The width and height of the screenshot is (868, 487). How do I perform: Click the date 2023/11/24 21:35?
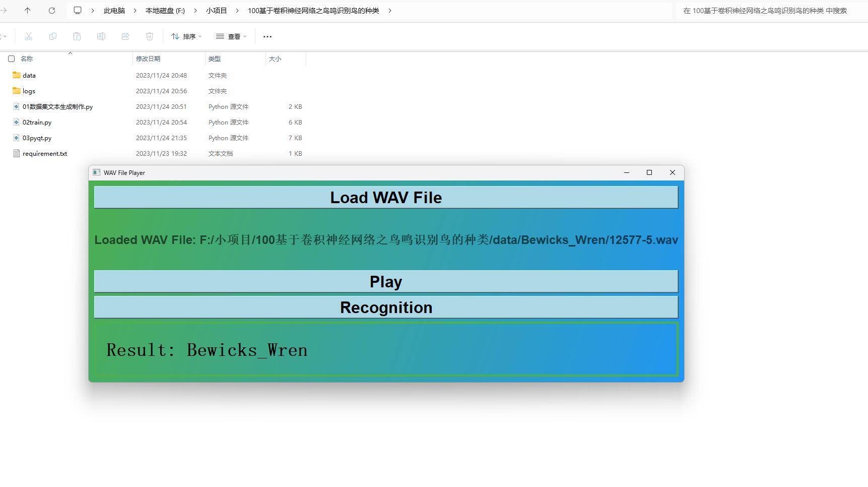click(x=161, y=138)
